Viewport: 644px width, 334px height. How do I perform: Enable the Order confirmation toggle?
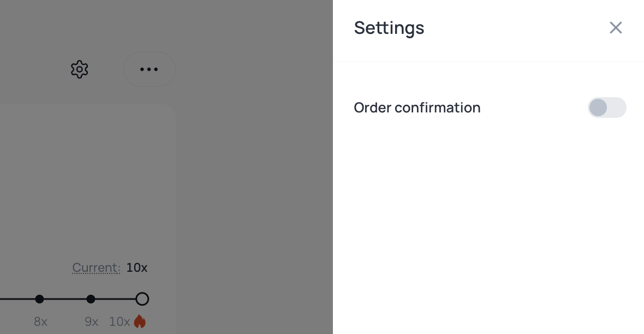pyautogui.click(x=607, y=108)
